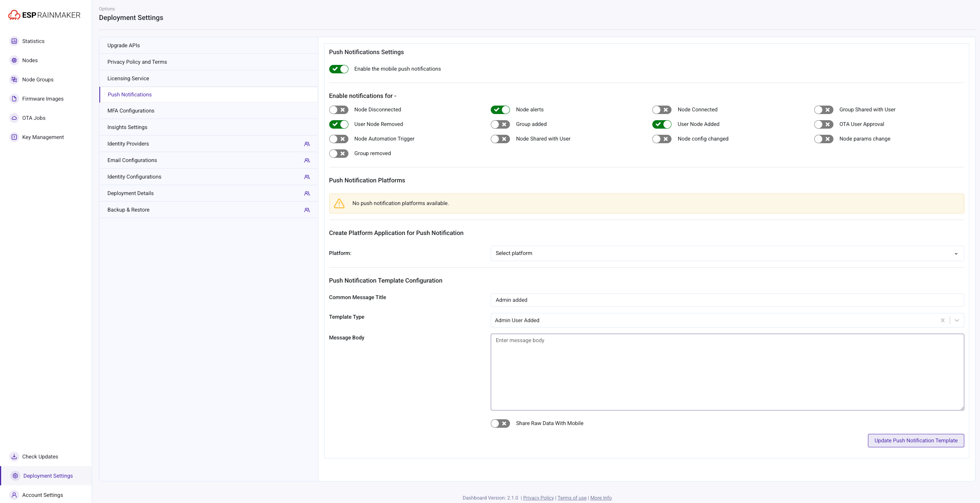Click the users icon beside Backup & Restore
The width and height of the screenshot is (980, 503).
click(x=307, y=210)
